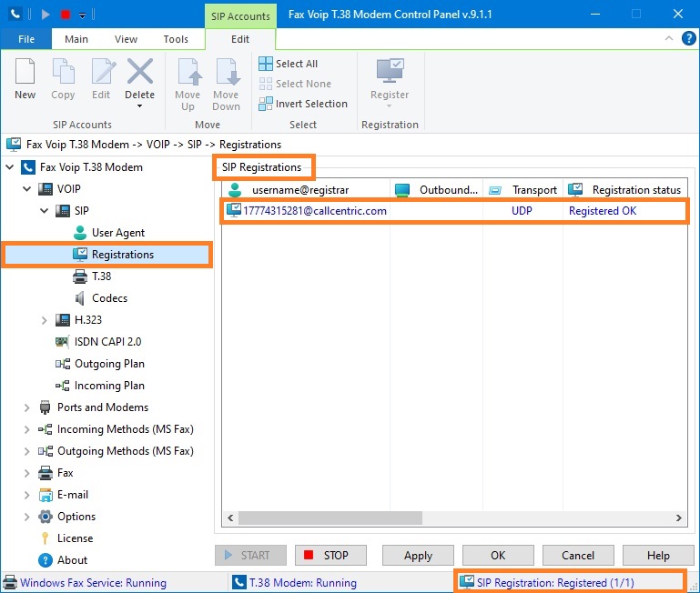Choose Select None in the ribbon

pos(295,84)
